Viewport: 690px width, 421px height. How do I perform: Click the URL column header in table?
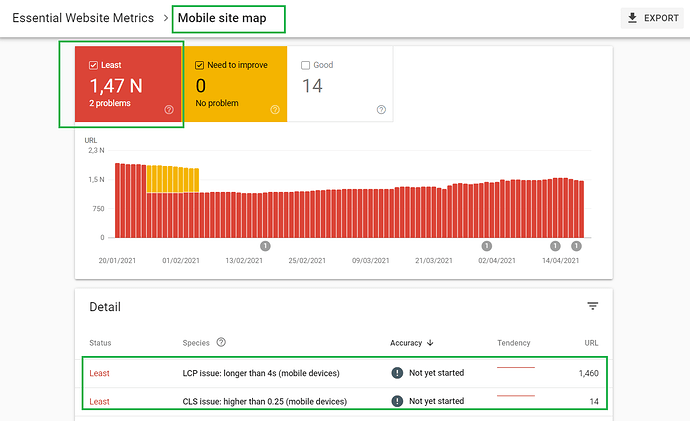coord(591,343)
